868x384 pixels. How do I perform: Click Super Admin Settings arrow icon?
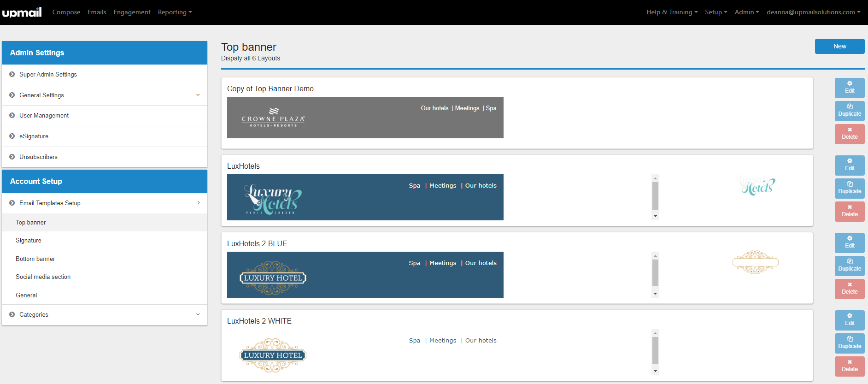click(x=12, y=74)
